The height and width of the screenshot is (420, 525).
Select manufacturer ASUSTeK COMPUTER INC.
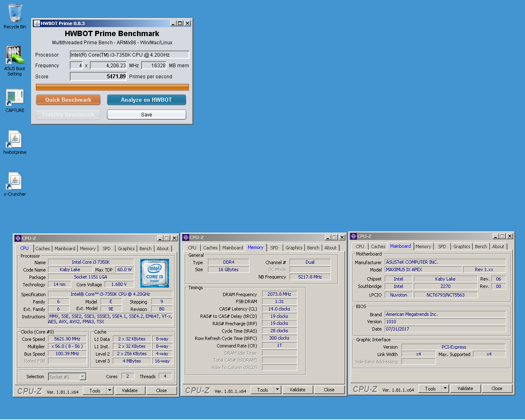[x=445, y=262]
